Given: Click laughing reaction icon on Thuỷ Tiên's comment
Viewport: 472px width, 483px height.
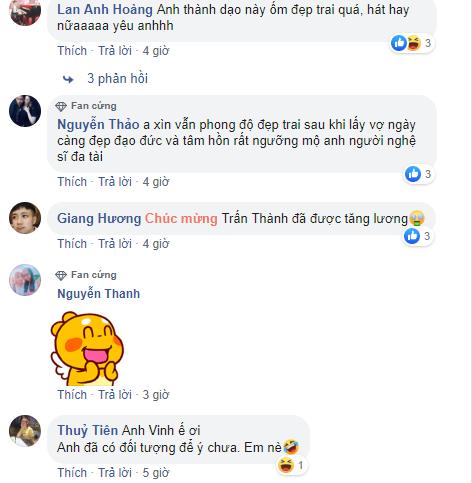Looking at the screenshot, I should tap(286, 465).
